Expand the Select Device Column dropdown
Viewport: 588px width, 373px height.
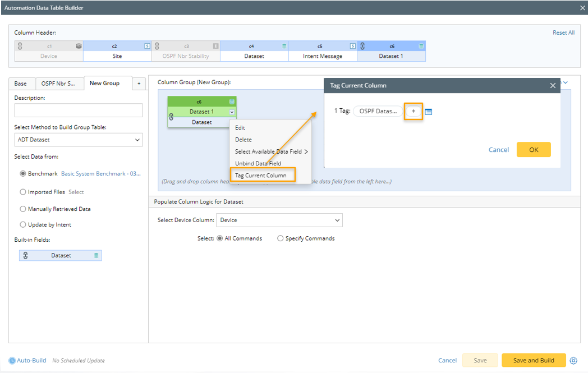(279, 220)
